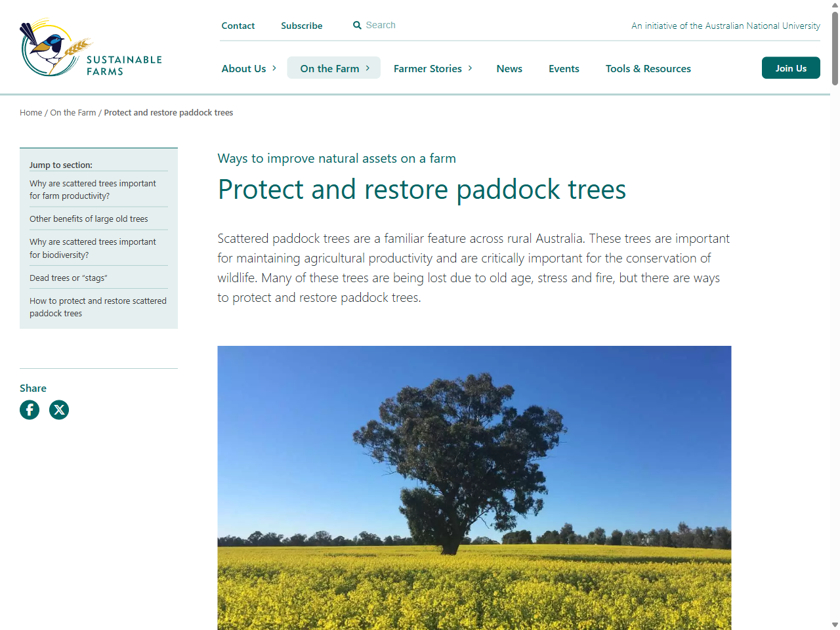The height and width of the screenshot is (630, 840).
Task: Open the Subscribe link
Action: pos(301,26)
